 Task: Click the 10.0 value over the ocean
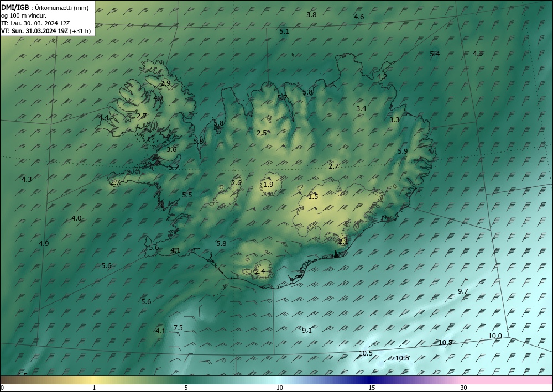[x=495, y=336]
